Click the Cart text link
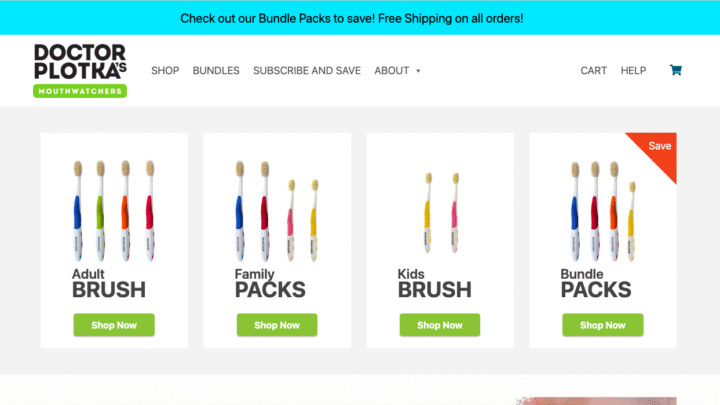Viewport: 720px width, 405px height. tap(594, 71)
